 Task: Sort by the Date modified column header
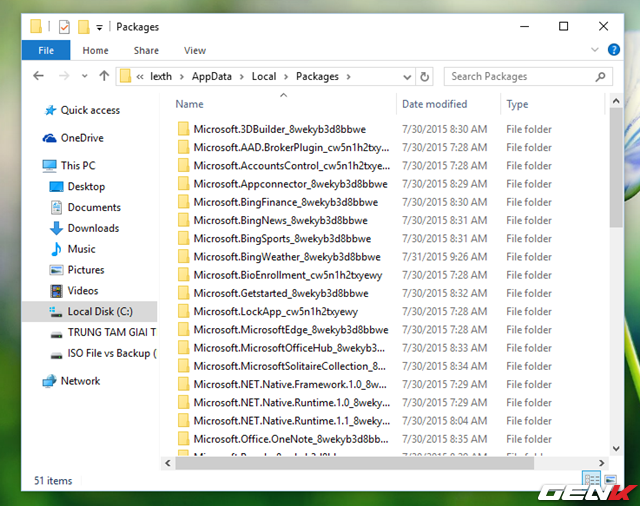(434, 104)
